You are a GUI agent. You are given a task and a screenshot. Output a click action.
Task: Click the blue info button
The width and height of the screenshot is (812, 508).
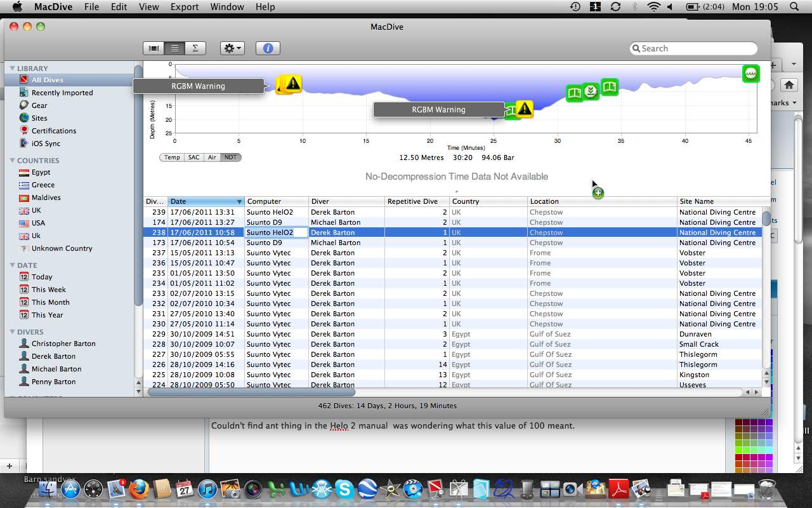[268, 48]
